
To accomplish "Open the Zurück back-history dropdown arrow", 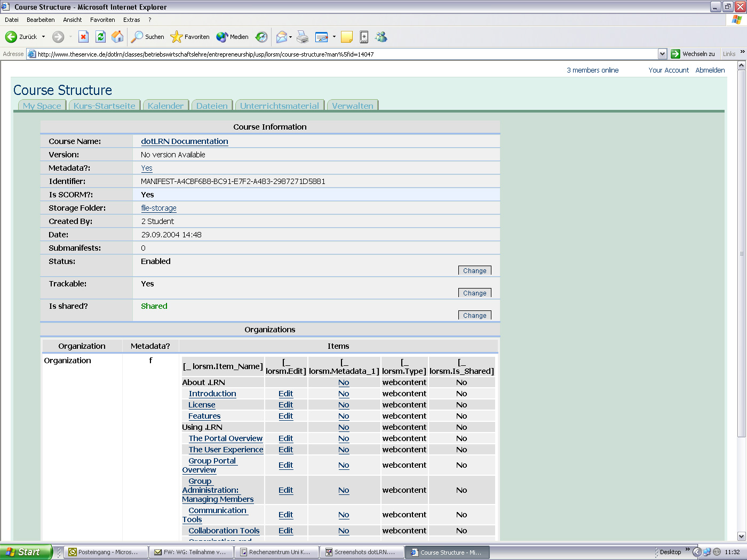I will click(44, 37).
